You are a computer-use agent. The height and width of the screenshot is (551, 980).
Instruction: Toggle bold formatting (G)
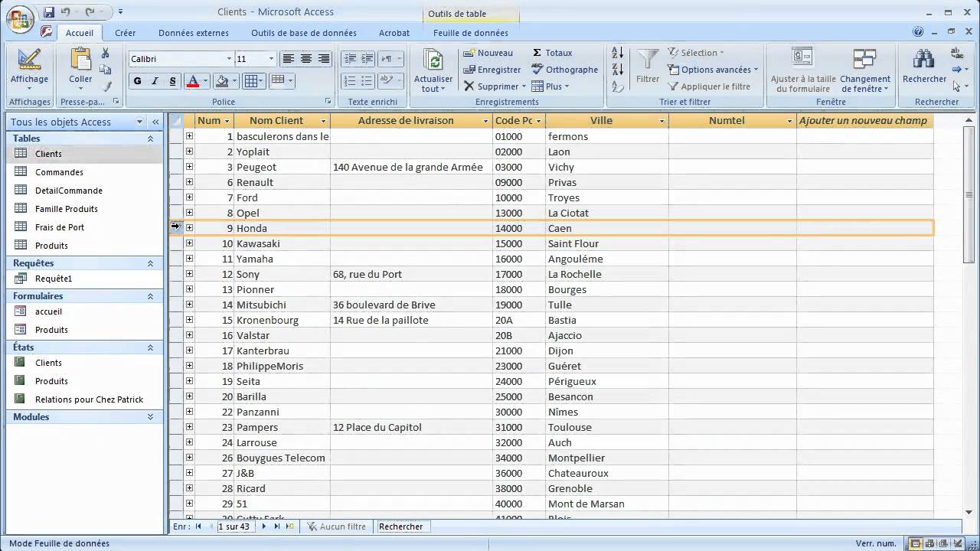tap(138, 81)
